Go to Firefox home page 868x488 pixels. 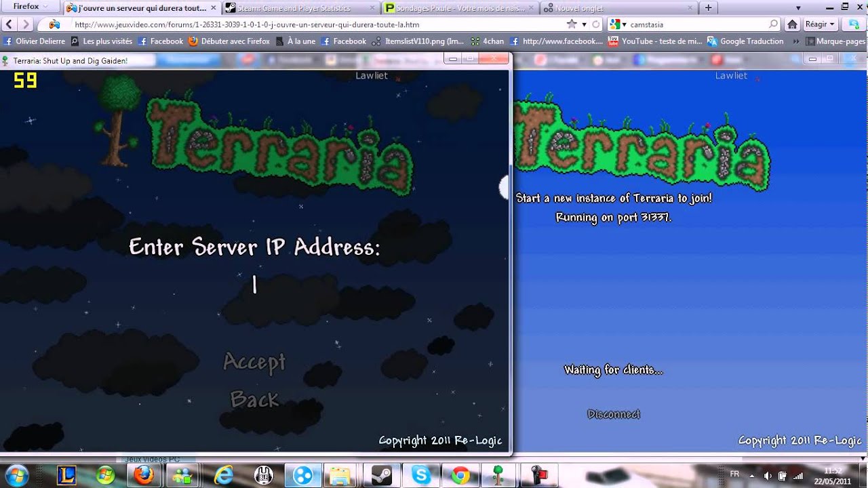(x=791, y=24)
